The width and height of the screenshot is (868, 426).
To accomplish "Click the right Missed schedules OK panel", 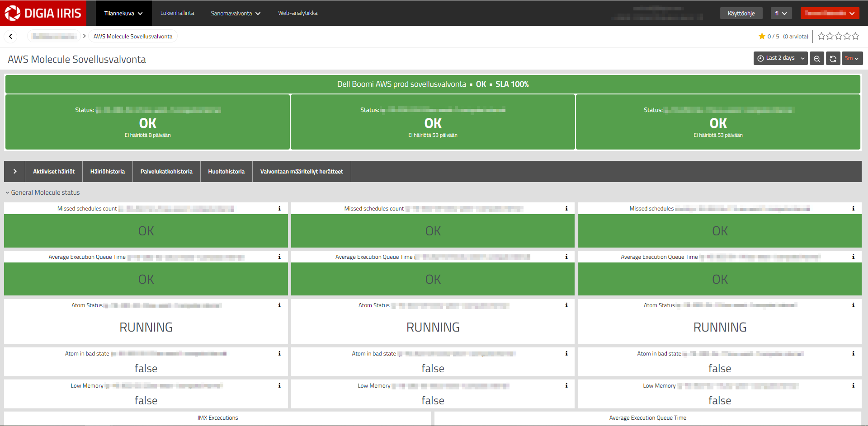I will tap(720, 231).
